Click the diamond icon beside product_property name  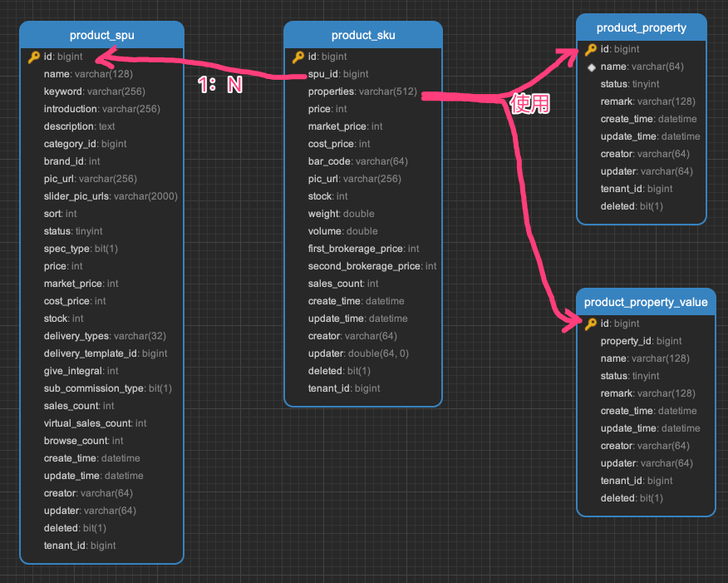591,67
